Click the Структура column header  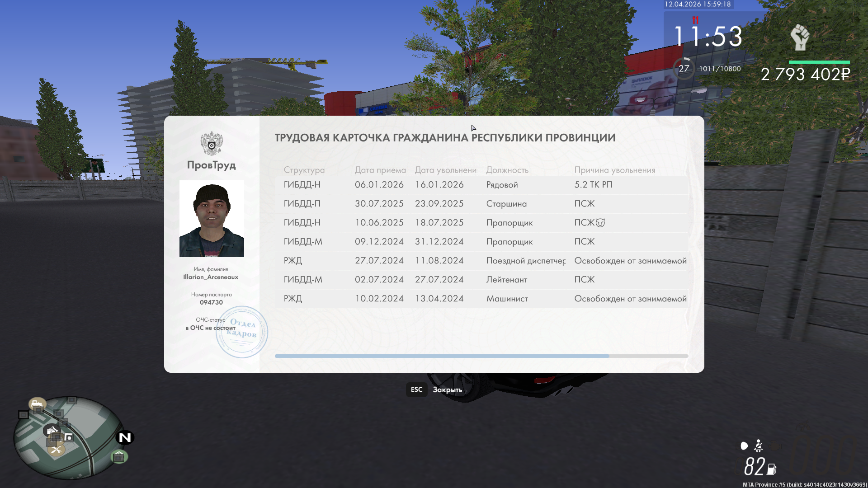pos(304,170)
